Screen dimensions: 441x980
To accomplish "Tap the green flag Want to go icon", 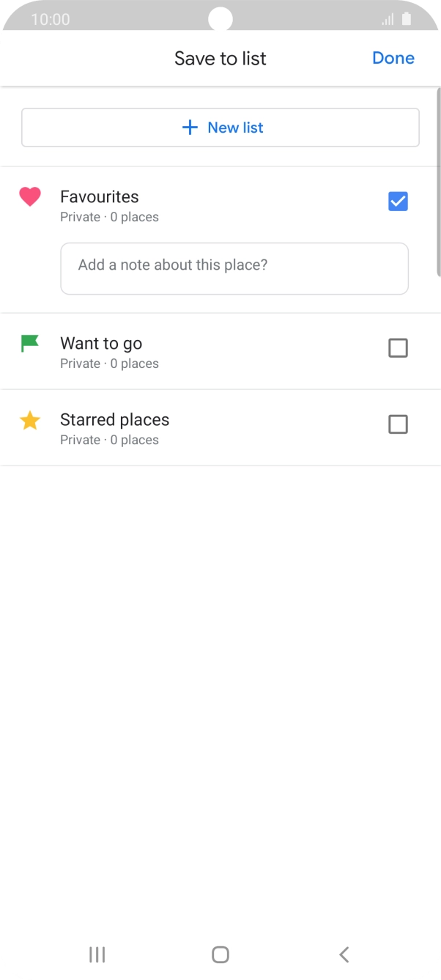I will point(30,343).
